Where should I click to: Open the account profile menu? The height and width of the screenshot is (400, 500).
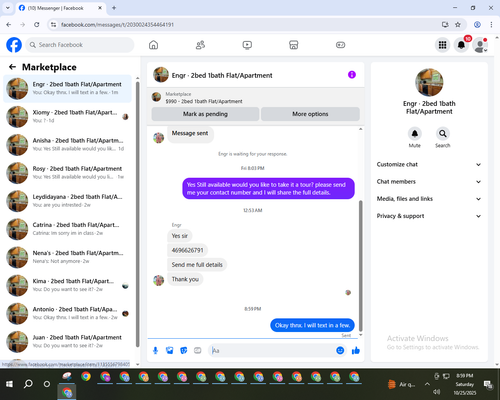480,45
